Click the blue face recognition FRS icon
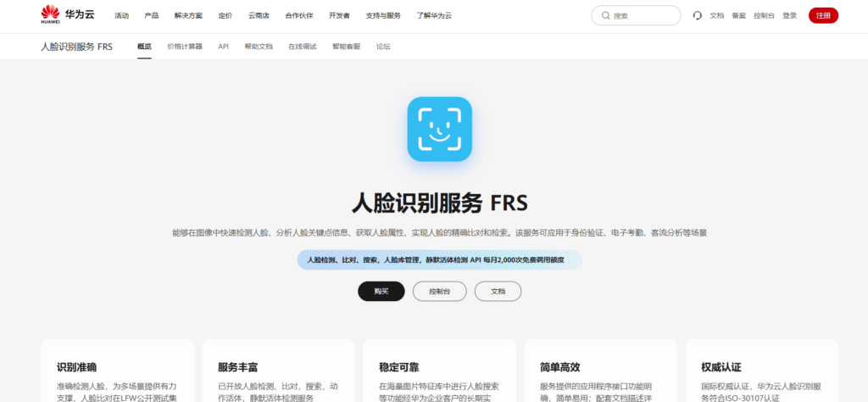 pos(440,129)
